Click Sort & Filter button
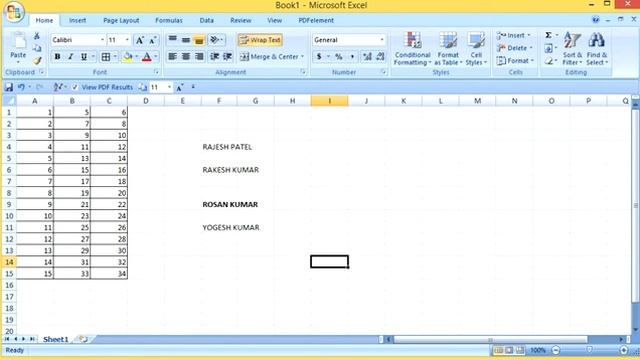 click(x=572, y=49)
